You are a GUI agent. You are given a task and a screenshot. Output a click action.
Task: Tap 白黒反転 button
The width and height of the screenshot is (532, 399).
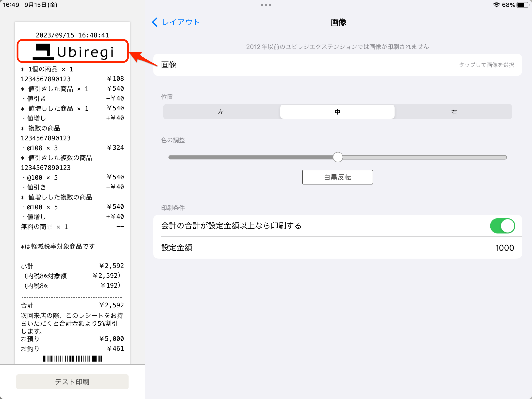point(337,177)
